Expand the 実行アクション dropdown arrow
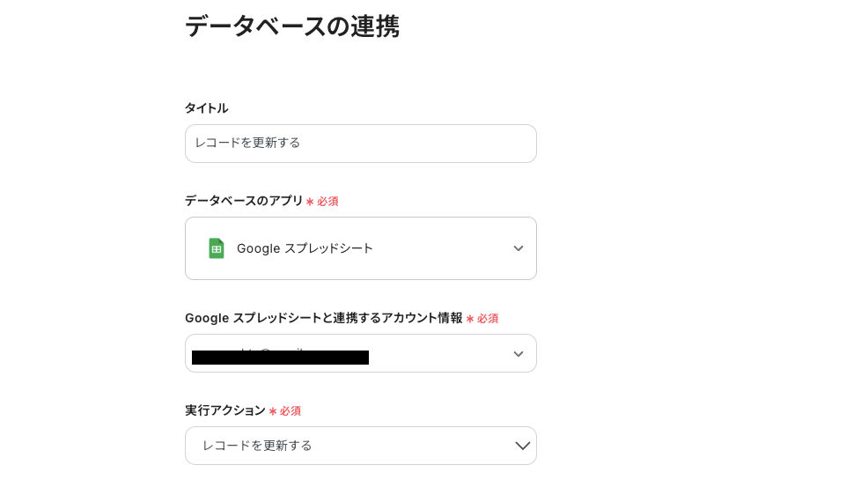This screenshot has width=868, height=502. [x=523, y=446]
